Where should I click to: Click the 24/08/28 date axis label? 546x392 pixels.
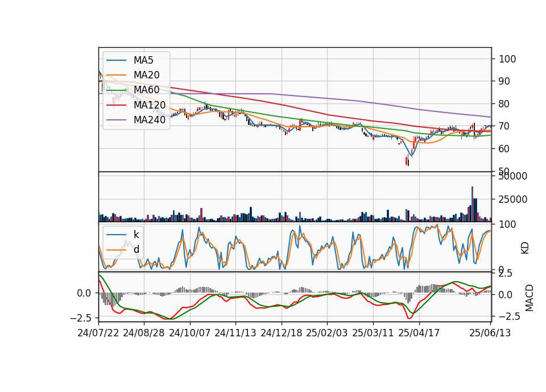point(144,333)
